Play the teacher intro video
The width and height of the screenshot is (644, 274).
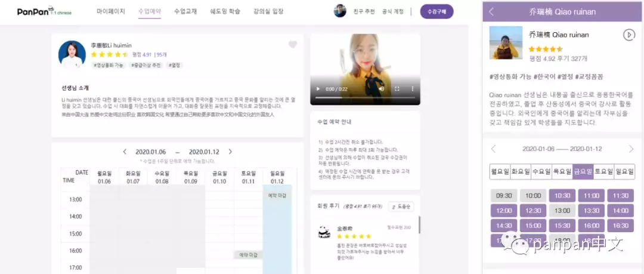click(317, 88)
